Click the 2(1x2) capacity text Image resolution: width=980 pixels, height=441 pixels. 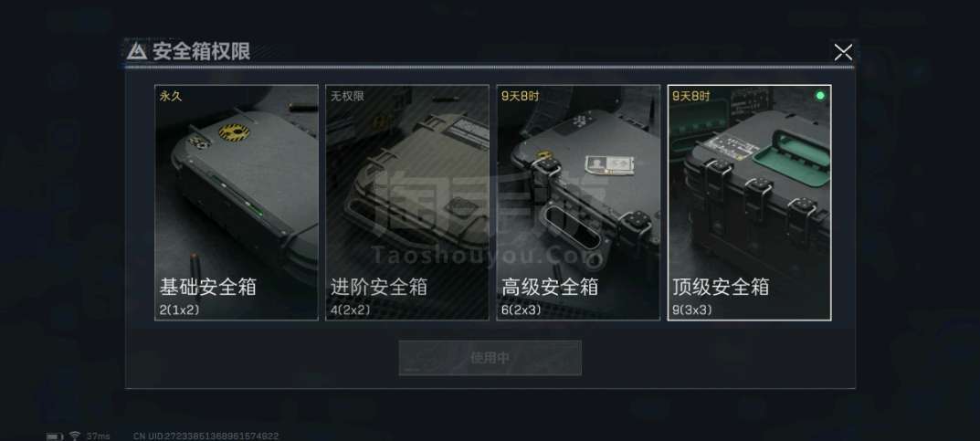[179, 310]
